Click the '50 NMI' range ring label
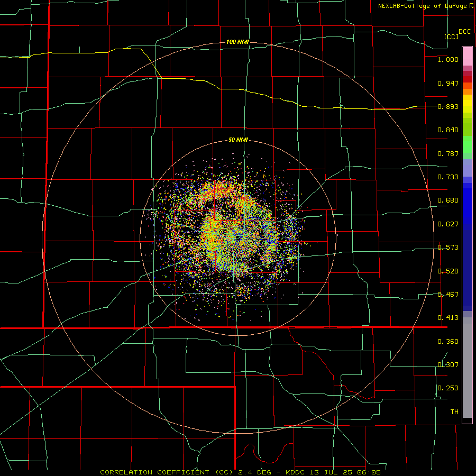 pos(238,140)
